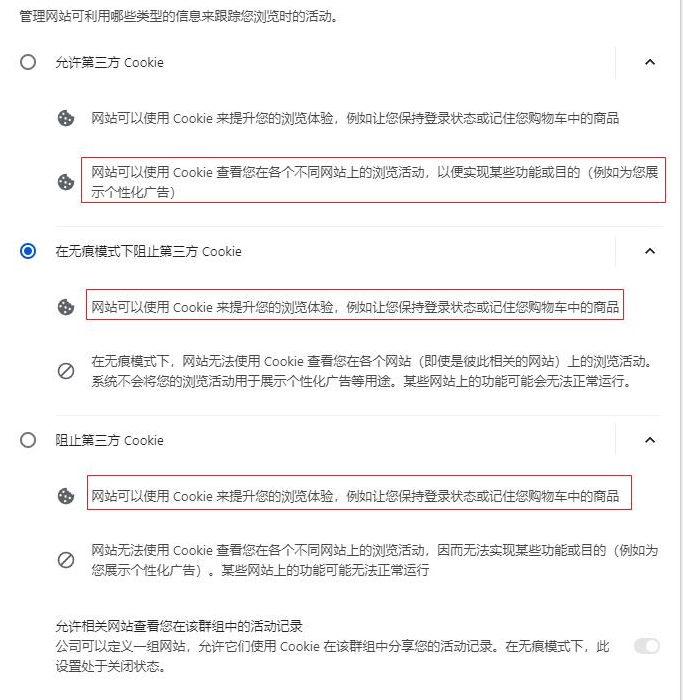Click cookie icon under 在无痕模式下阻止第三方 Cookie
683x700 pixels.
click(66, 307)
